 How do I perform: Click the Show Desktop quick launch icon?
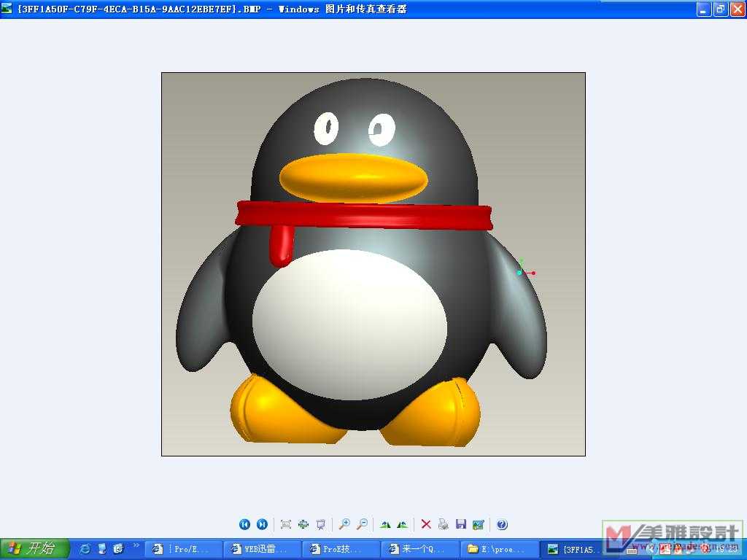click(102, 549)
